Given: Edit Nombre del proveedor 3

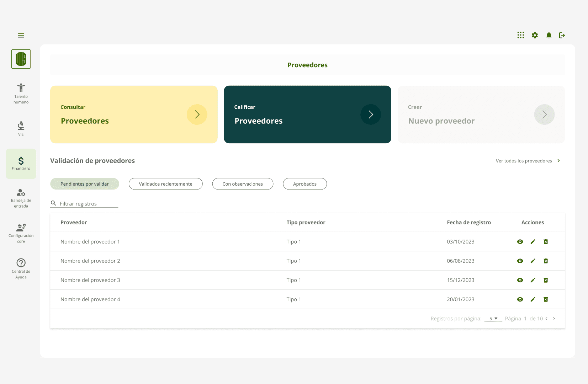Looking at the screenshot, I should (533, 280).
